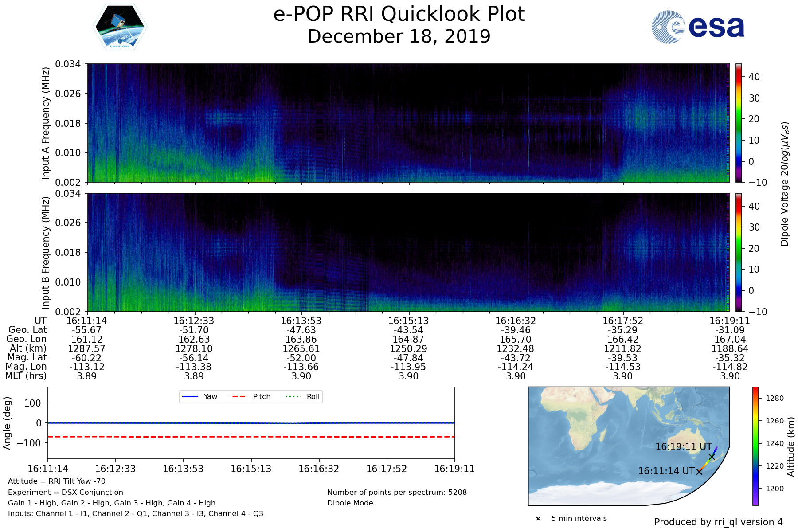Click the green dotted Roll legend line

[293, 396]
